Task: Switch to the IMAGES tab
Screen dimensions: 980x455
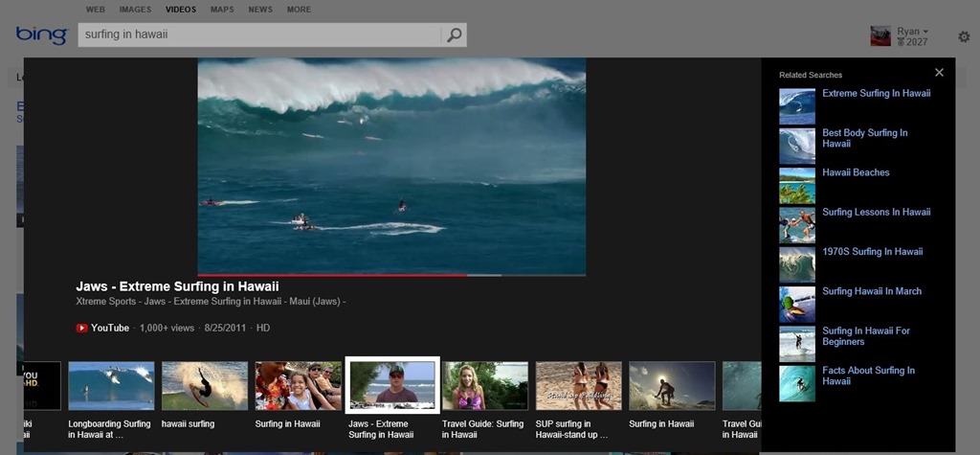Action: click(135, 10)
